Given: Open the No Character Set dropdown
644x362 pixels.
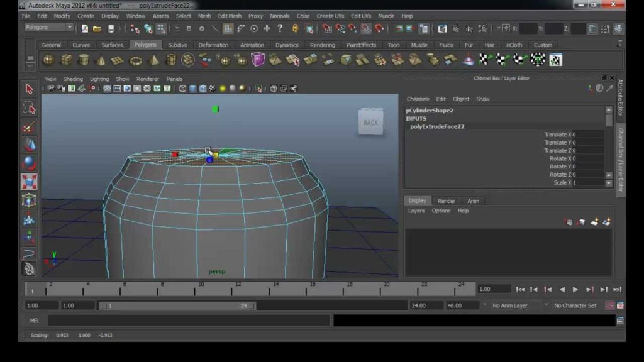Looking at the screenshot, I should coord(575,305).
